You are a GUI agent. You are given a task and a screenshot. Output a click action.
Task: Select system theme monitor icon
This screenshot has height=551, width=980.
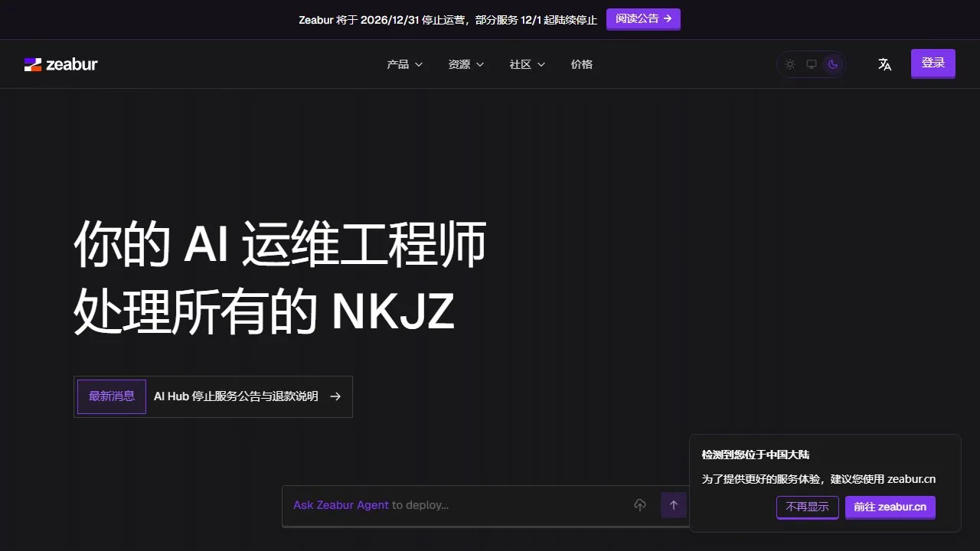click(812, 64)
